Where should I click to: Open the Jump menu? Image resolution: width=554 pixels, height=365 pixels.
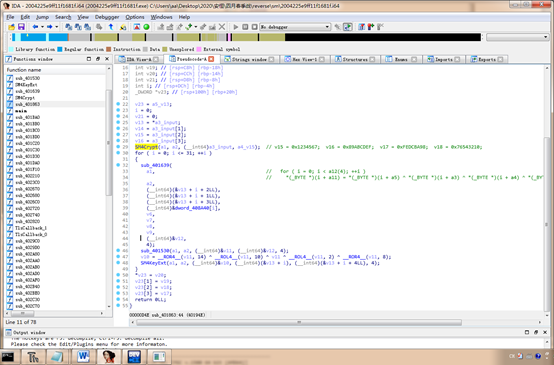42,17
